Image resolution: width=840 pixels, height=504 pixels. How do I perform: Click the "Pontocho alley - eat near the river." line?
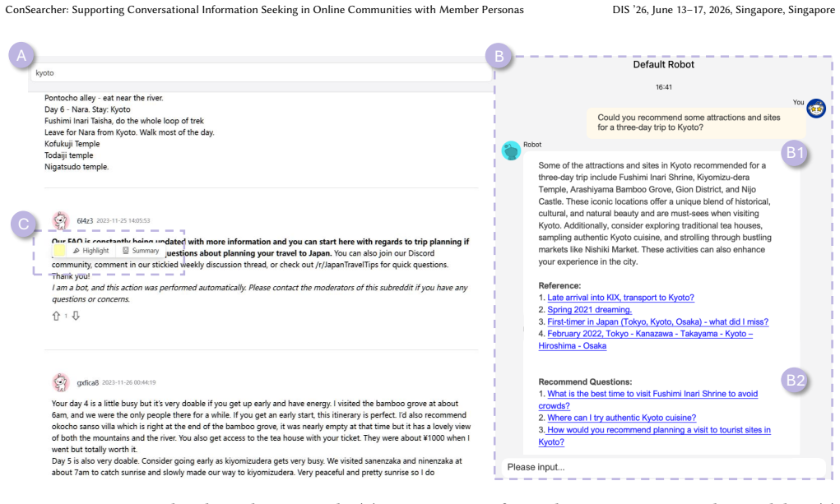[104, 98]
